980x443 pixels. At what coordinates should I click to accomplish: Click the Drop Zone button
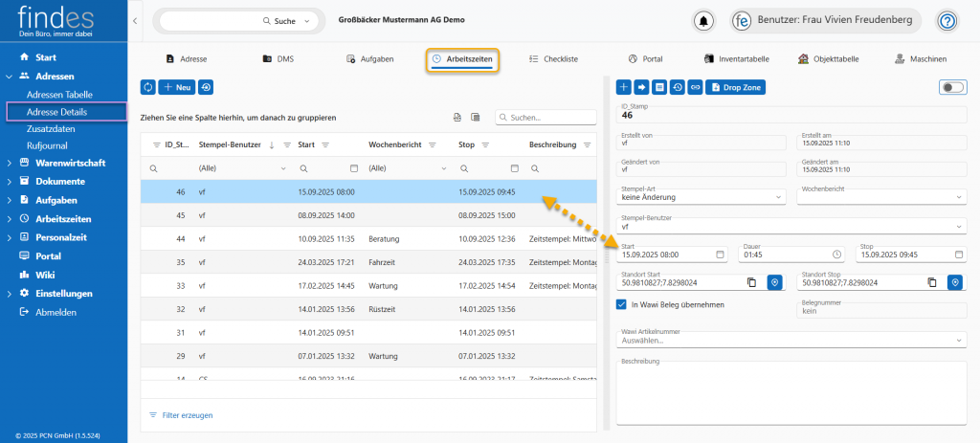point(736,87)
